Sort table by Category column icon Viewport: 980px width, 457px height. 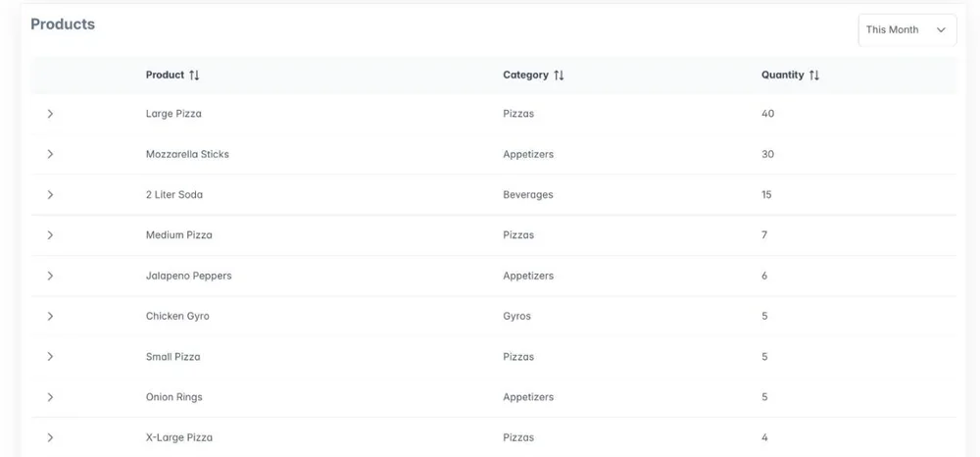(x=559, y=75)
